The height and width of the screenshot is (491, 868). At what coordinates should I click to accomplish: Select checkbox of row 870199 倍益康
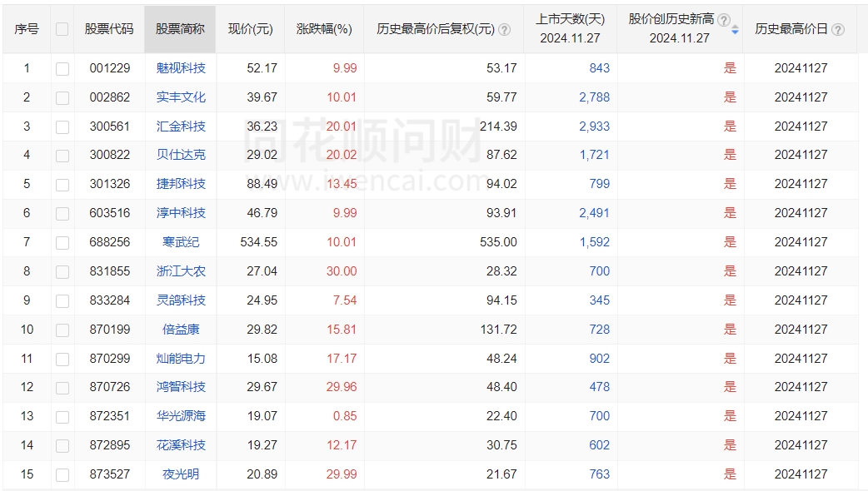coord(62,330)
